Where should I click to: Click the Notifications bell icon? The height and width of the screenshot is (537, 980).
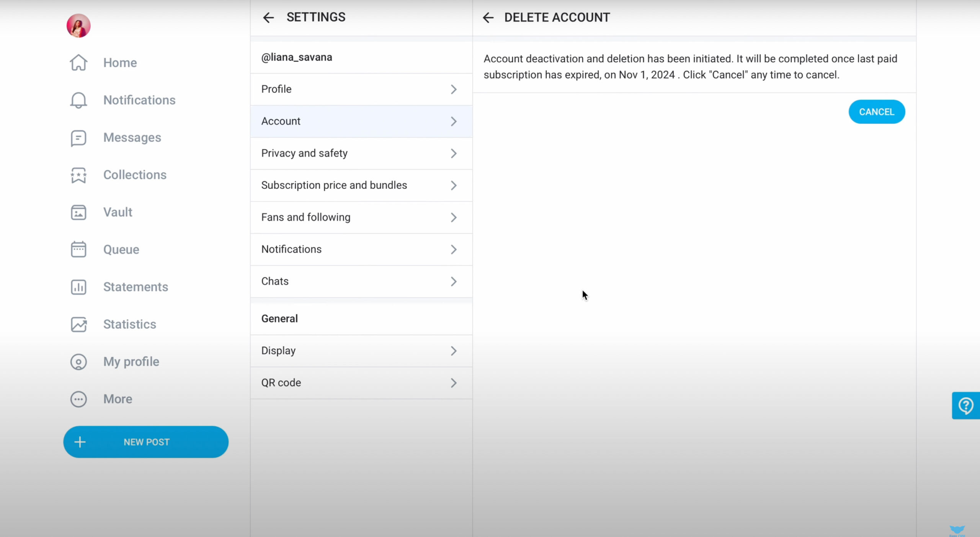pos(78,100)
